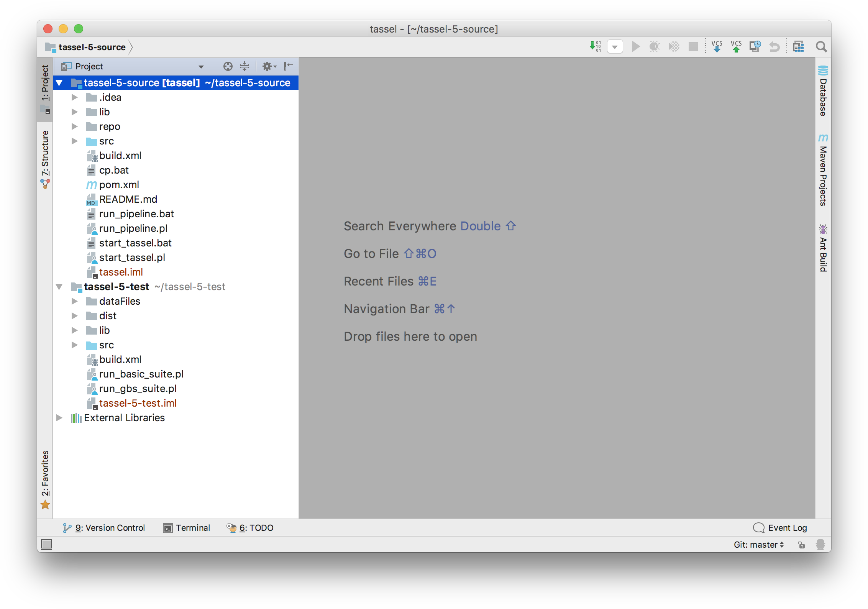The height and width of the screenshot is (609, 868).
Task: Click the Stop square icon
Action: (693, 47)
